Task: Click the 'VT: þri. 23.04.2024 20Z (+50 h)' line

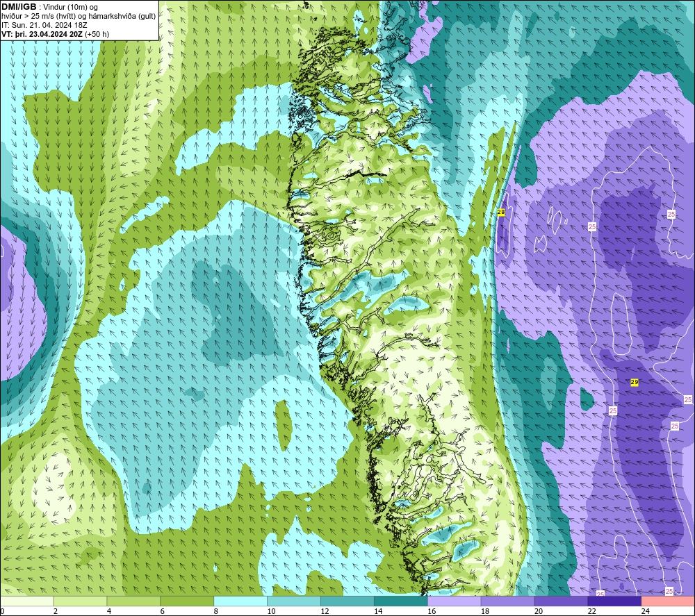Action: click(x=55, y=34)
